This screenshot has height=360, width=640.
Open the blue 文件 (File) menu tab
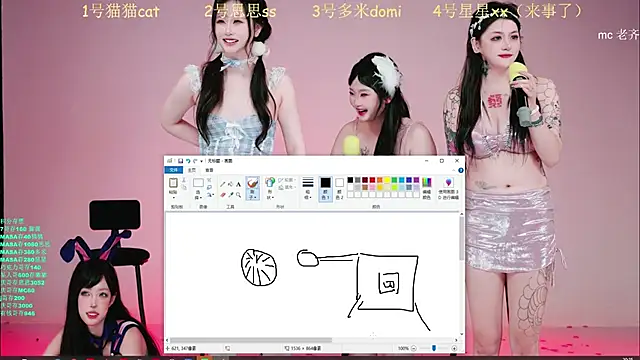173,170
